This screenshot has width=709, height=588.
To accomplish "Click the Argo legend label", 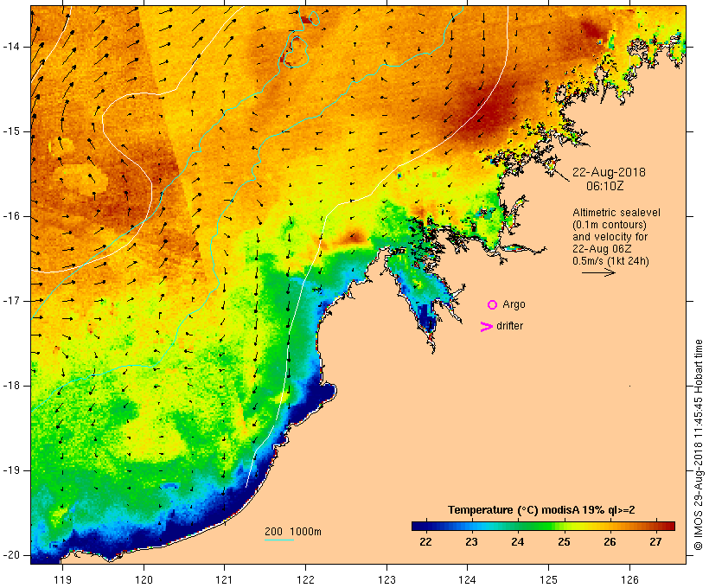I will click(514, 305).
